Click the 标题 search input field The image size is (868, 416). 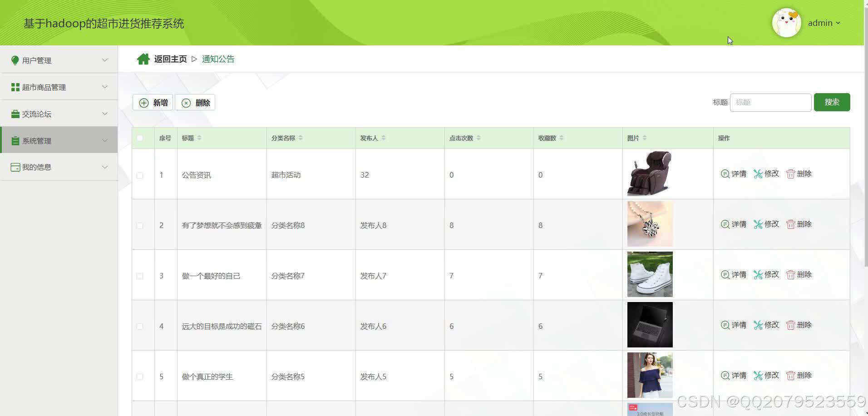click(770, 103)
